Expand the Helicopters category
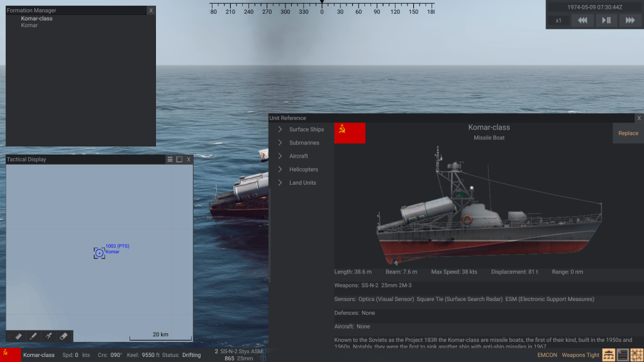Viewport: 644px width, 362px height. point(304,169)
